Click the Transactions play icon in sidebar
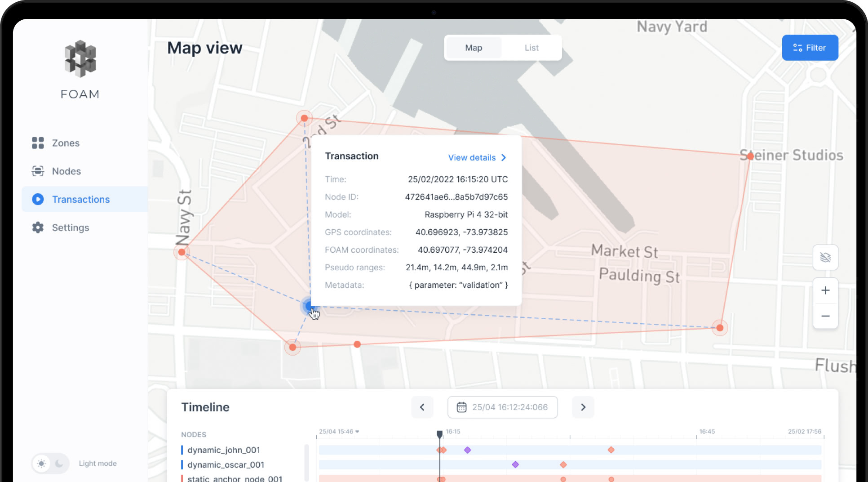 (38, 199)
